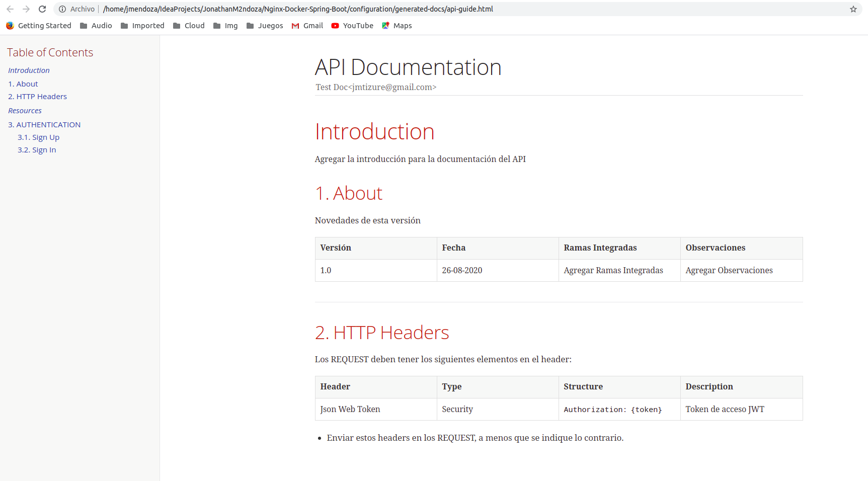Image resolution: width=868 pixels, height=481 pixels.
Task: Click the Description column header
Action: 742,387
